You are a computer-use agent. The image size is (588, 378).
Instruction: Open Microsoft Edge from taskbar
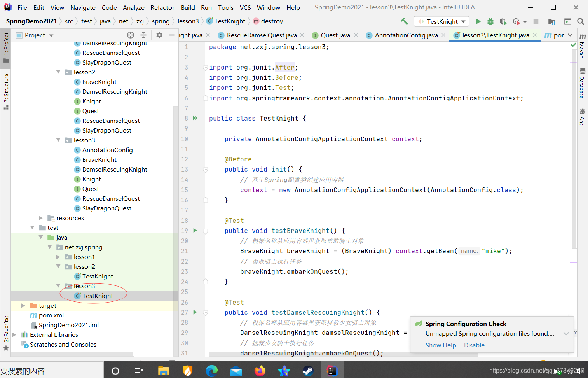point(212,371)
